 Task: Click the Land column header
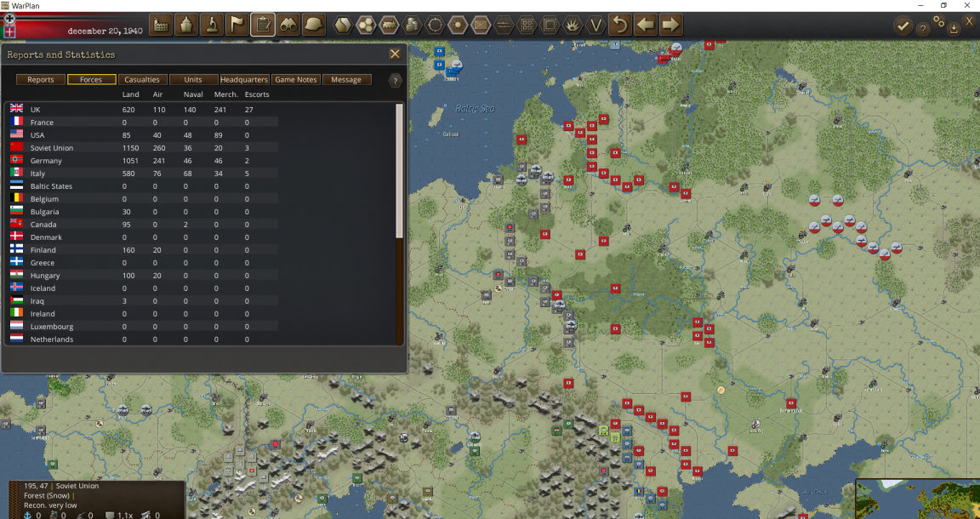[131, 94]
